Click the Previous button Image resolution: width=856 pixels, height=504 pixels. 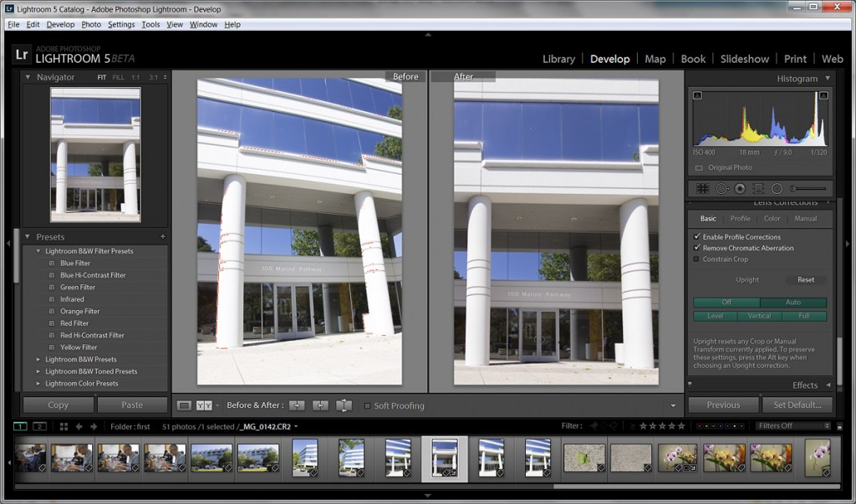click(x=723, y=405)
